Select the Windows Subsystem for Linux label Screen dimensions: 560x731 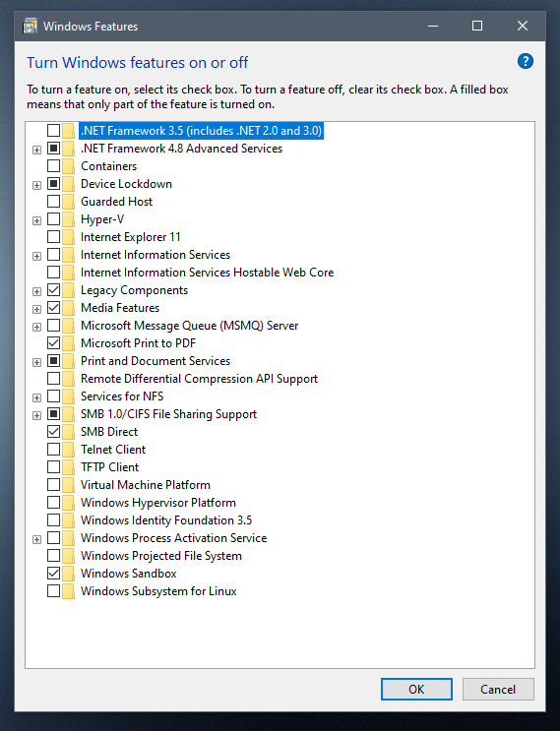[158, 591]
